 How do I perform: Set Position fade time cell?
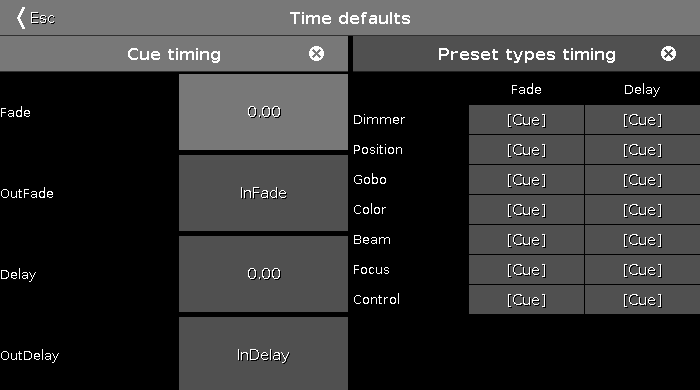[x=526, y=149]
